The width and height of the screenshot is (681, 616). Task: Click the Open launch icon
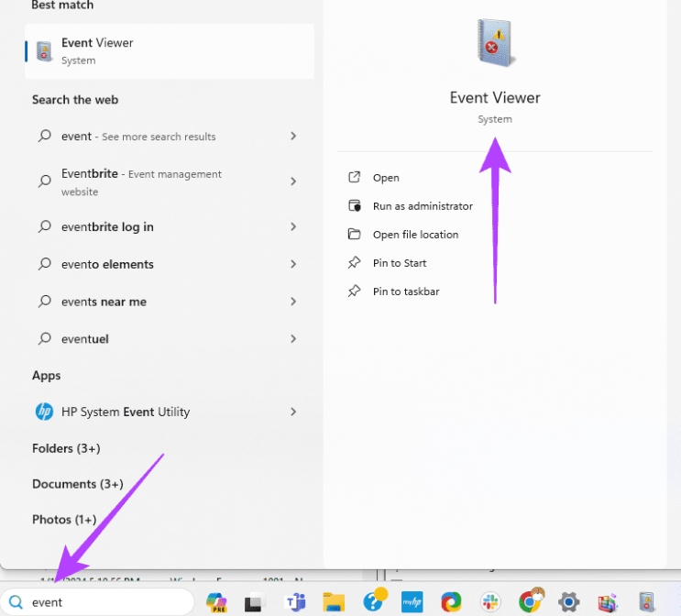(355, 177)
